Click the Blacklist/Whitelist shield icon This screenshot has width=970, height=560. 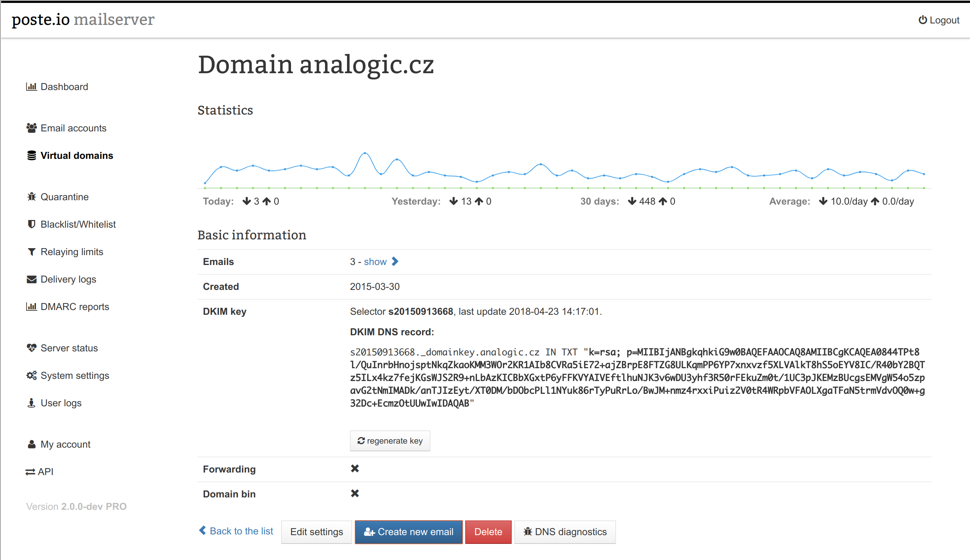tap(31, 224)
